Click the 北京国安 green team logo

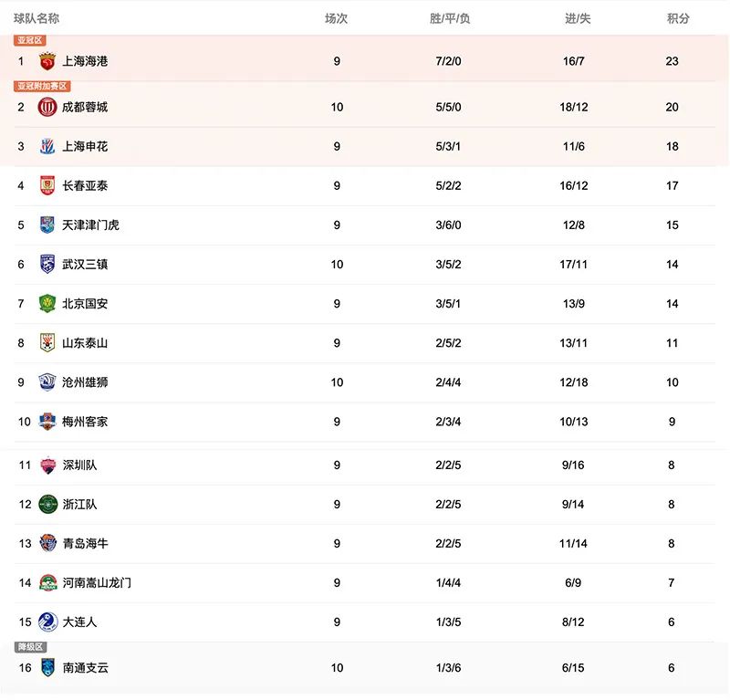tap(47, 303)
